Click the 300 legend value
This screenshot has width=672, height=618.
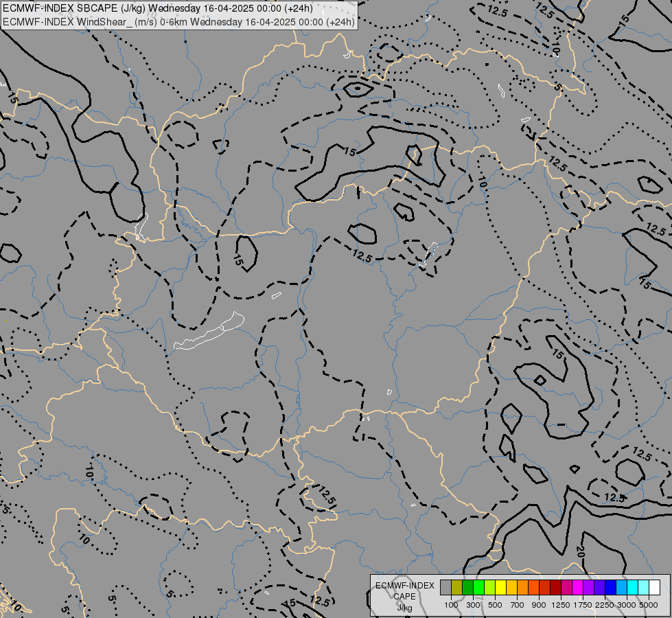[x=473, y=605]
